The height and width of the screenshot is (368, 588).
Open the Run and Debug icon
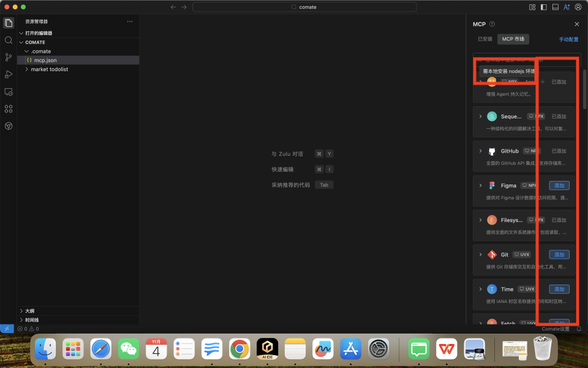tap(9, 74)
